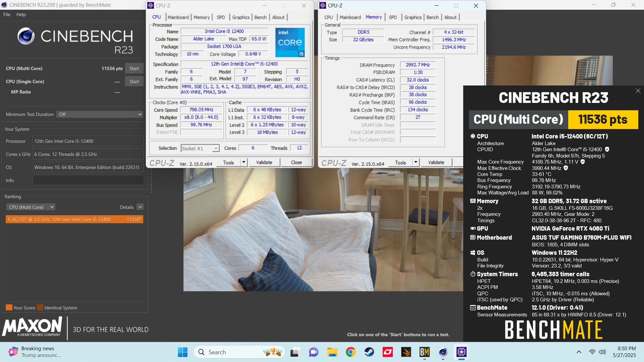Screen dimensions: 644x362
Task: Click Tools button in Memory window
Action: click(x=400, y=163)
